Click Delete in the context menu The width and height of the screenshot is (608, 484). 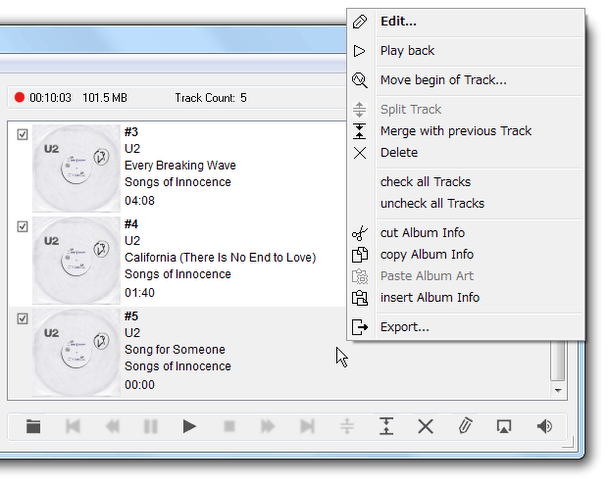click(399, 153)
